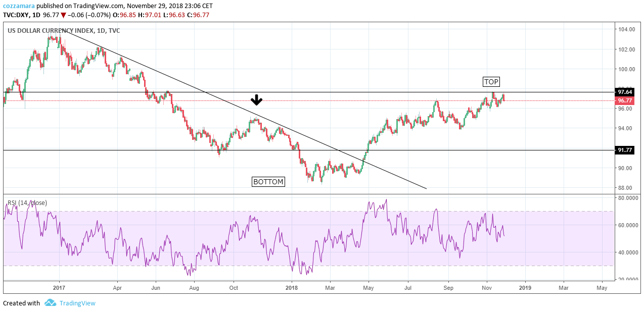Click the Apr label on time axis
This screenshot has width=644, height=312.
(117, 288)
